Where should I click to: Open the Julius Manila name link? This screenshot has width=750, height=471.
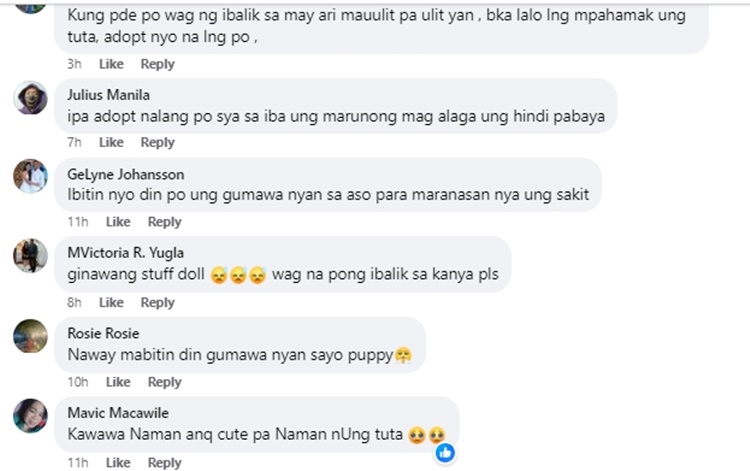[x=109, y=95]
